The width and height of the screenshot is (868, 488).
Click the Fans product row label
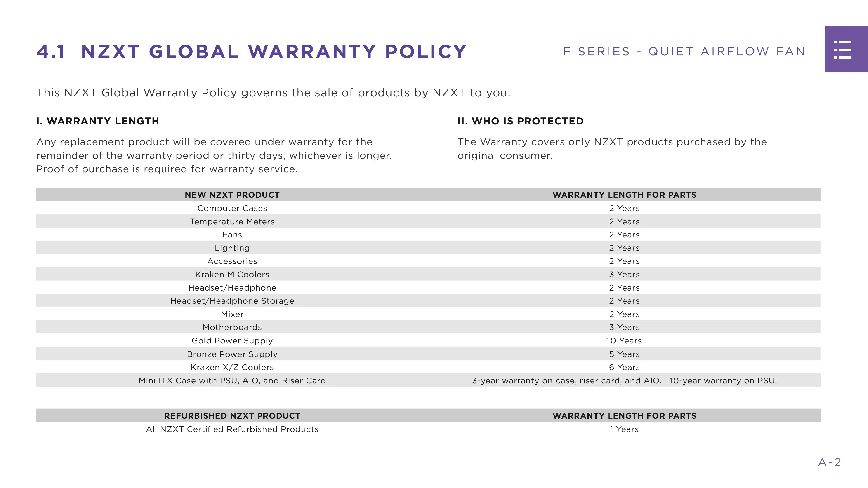(x=232, y=235)
